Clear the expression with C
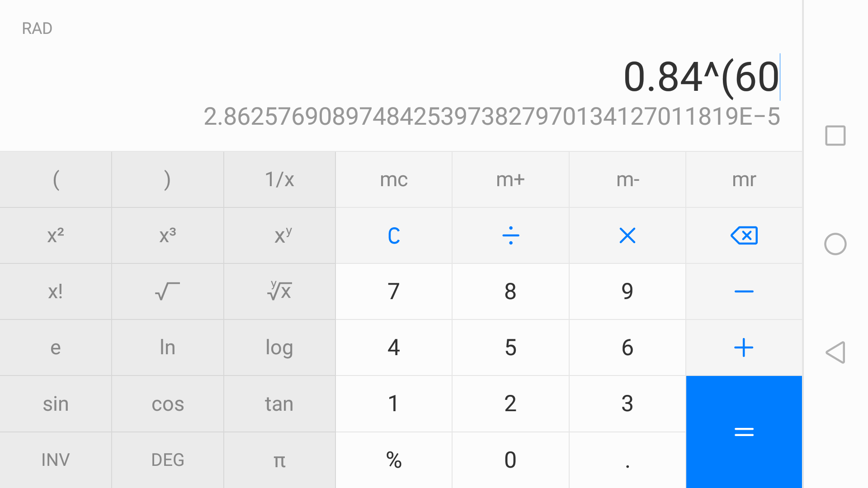The height and width of the screenshot is (488, 868). coord(394,235)
